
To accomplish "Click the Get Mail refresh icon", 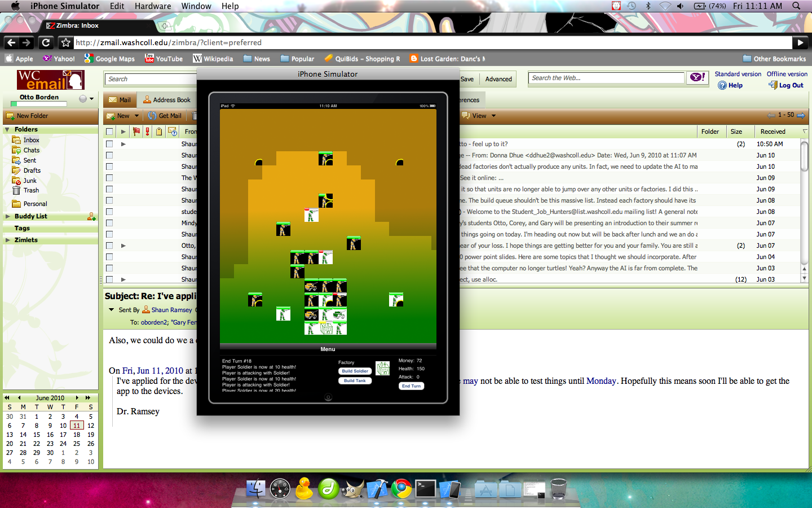I will (152, 116).
